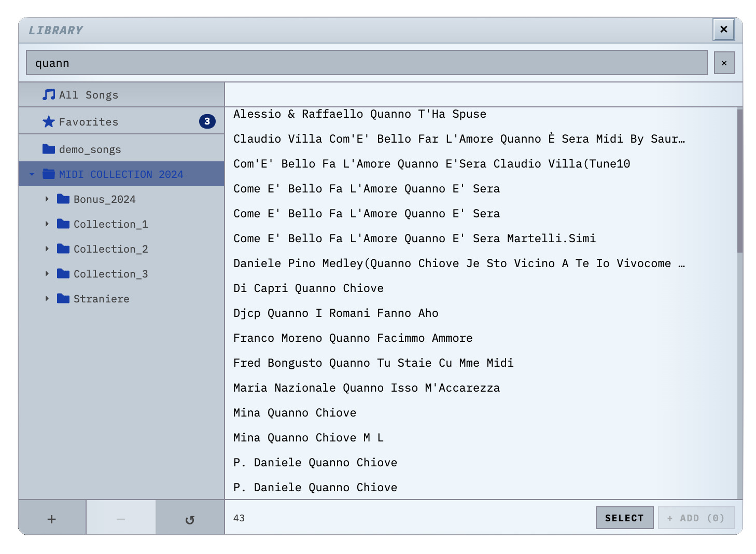Click the All Songs music note icon
Viewport: 756px width, 554px height.
pos(49,94)
